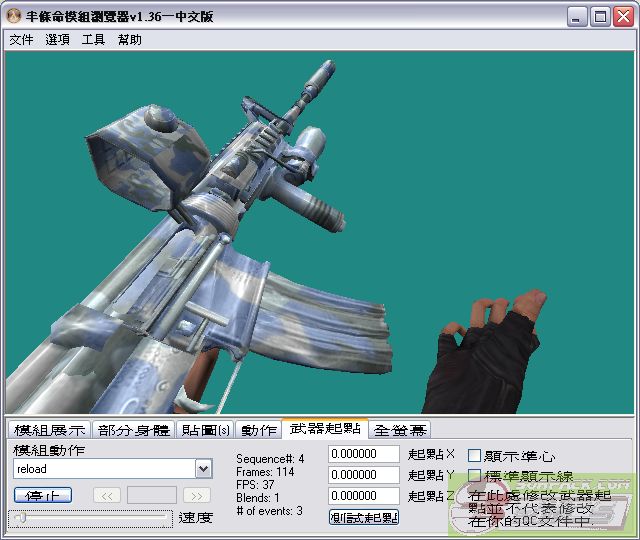Click the 'Sequence#: 4' text
The height and width of the screenshot is (540, 640).
coord(270,459)
